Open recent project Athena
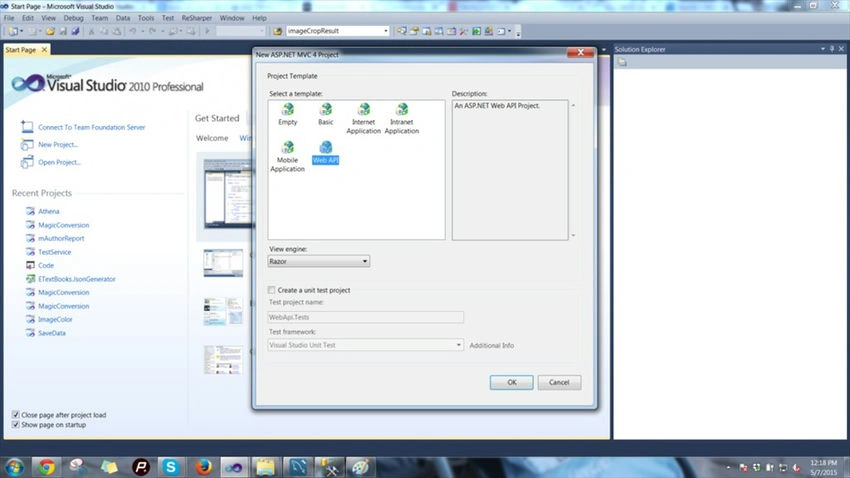This screenshot has height=478, width=850. [49, 211]
